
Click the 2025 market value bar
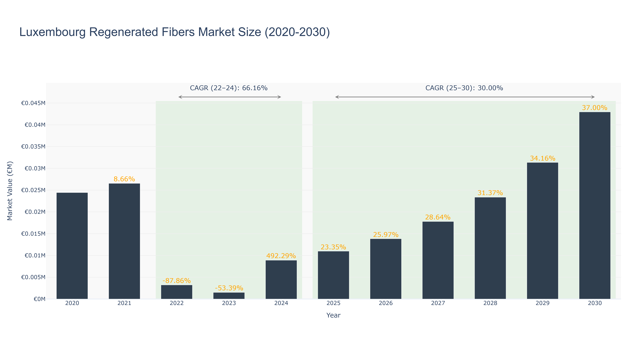pos(333,275)
